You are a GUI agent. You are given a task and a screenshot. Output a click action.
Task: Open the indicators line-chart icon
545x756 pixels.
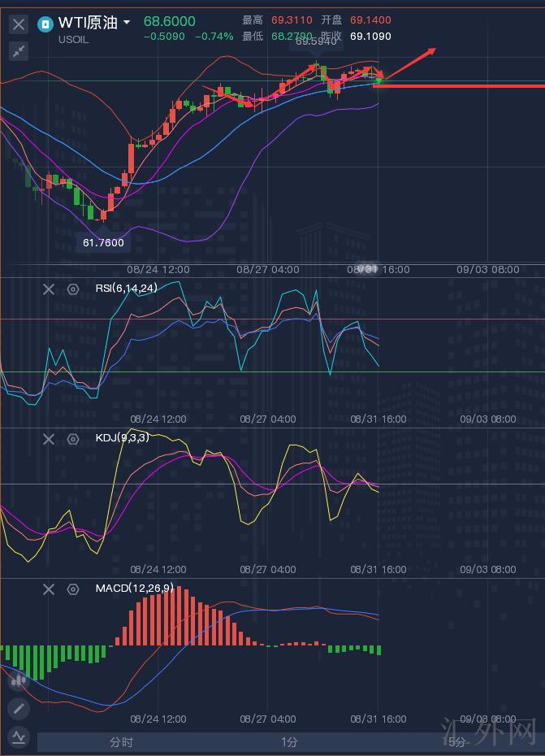tap(19, 737)
